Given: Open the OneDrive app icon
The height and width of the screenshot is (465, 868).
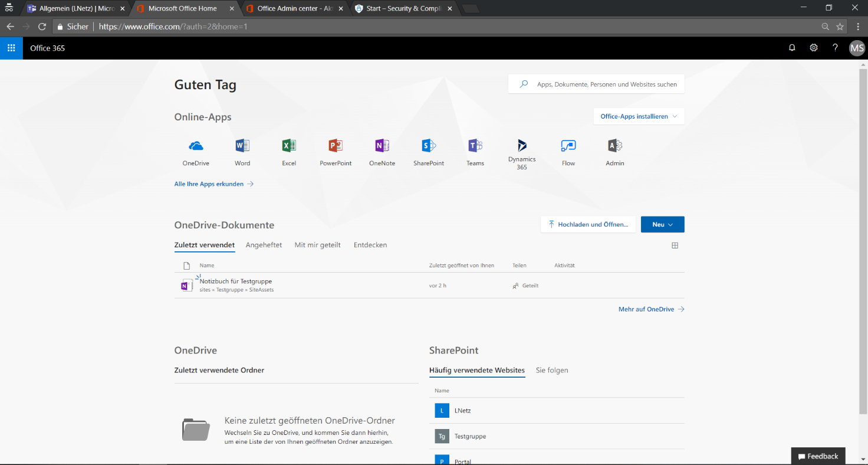Looking at the screenshot, I should pyautogui.click(x=196, y=146).
